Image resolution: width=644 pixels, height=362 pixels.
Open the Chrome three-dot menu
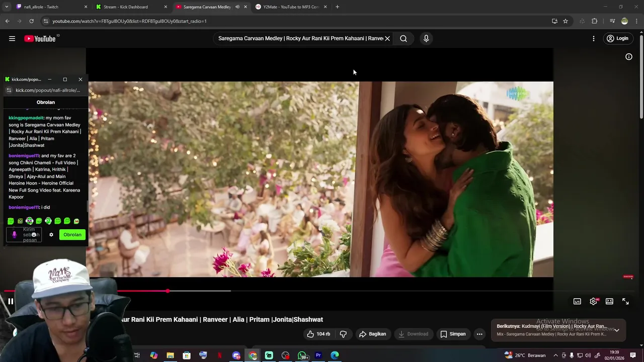637,21
